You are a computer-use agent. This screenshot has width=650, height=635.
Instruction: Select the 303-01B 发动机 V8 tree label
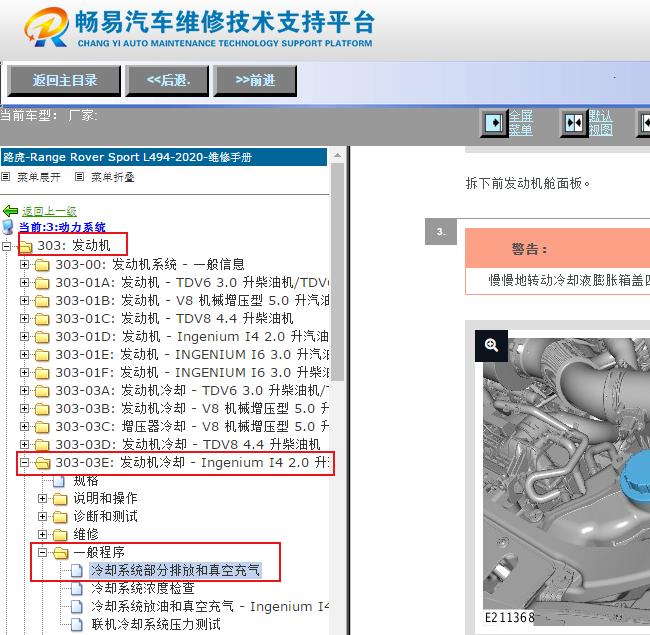[x=192, y=300]
